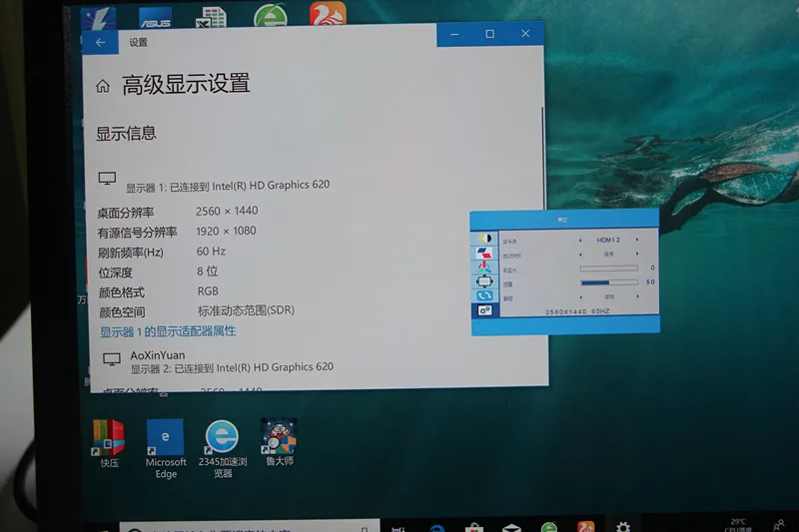This screenshot has width=799, height=532.
Task: Open UC Browser on the taskbar
Action: (585, 526)
